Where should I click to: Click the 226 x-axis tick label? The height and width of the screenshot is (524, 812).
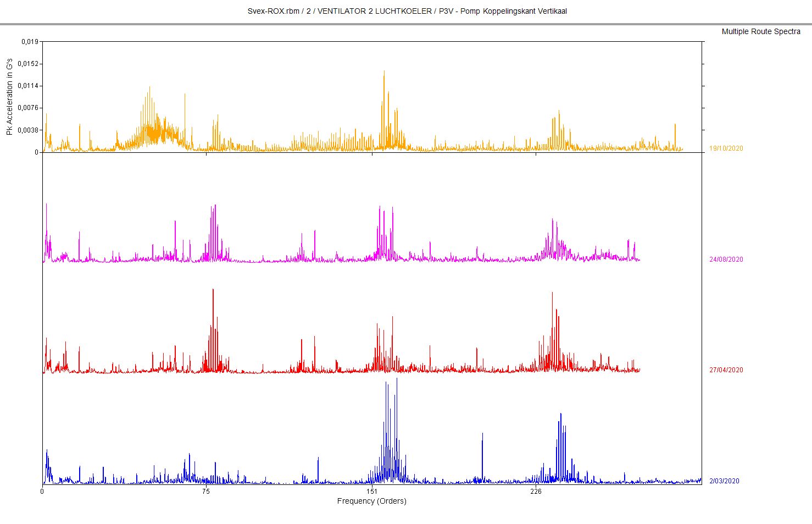pos(536,492)
